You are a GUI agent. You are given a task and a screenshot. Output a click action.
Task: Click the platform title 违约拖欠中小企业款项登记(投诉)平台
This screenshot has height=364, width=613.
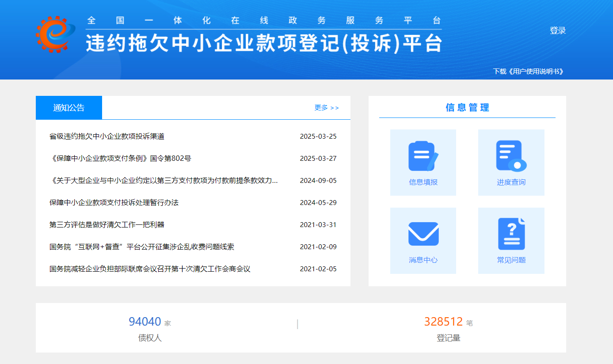click(264, 43)
